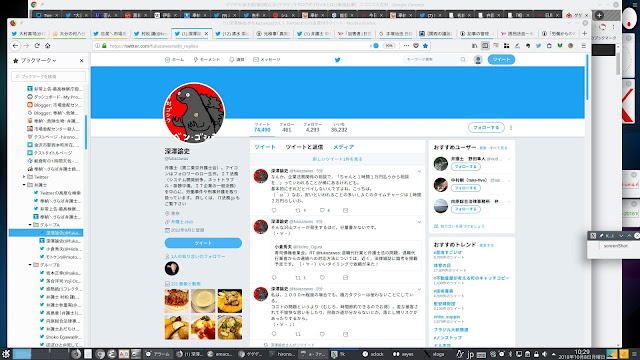The image size is (640, 360).
Task: Open Twitter メッセージ inbox
Action: 267,60
